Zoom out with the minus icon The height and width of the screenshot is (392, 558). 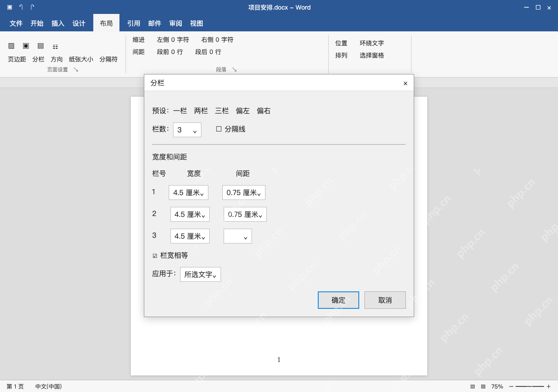pyautogui.click(x=511, y=386)
